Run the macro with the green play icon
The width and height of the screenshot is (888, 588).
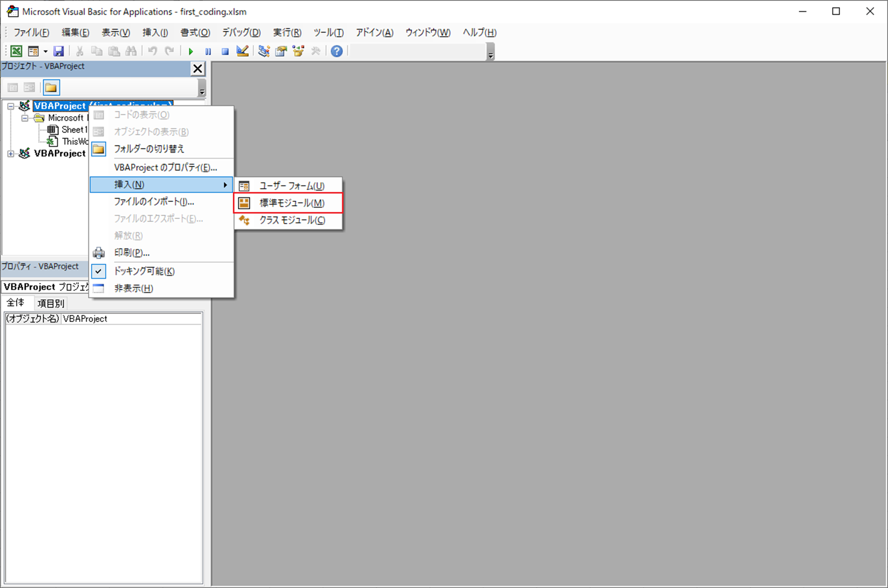pyautogui.click(x=191, y=51)
